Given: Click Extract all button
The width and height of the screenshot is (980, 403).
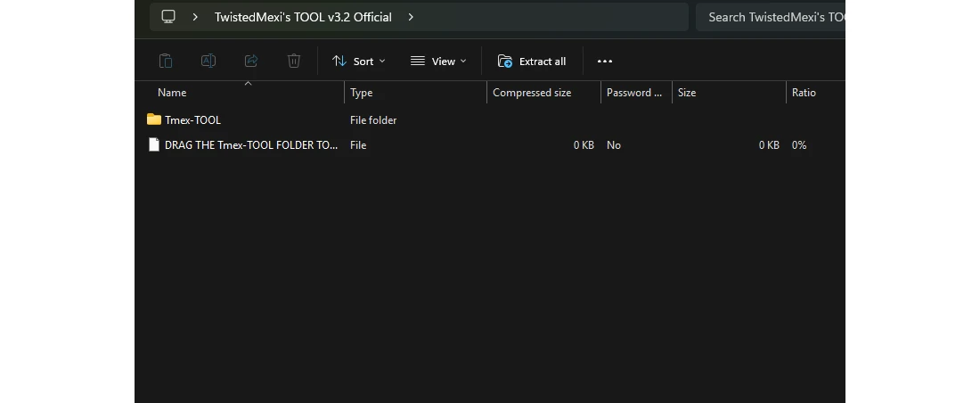Looking at the screenshot, I should (532, 62).
